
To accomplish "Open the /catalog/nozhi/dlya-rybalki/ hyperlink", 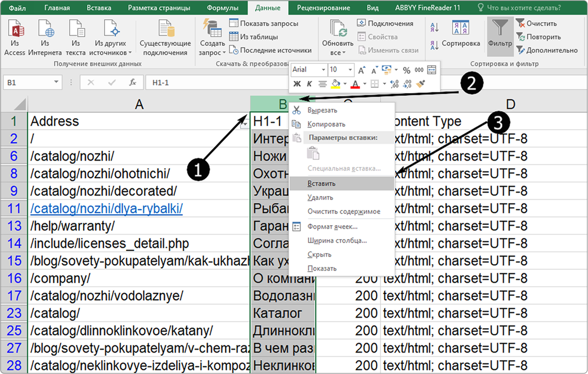I will click(x=106, y=208).
